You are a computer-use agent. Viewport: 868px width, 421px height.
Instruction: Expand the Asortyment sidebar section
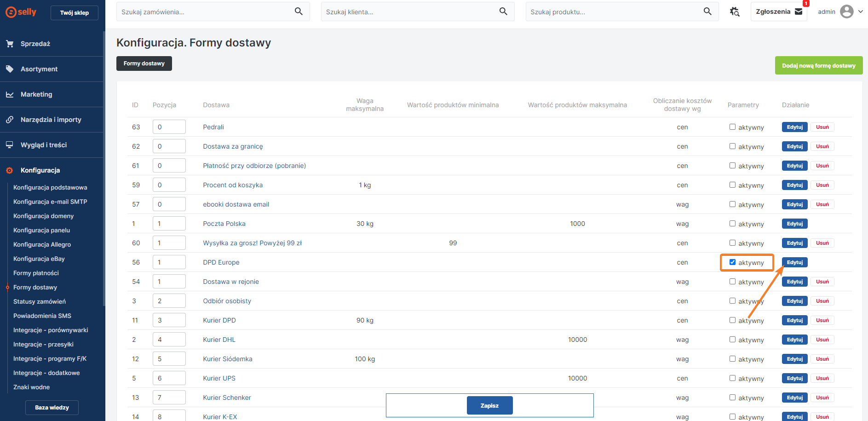click(39, 69)
